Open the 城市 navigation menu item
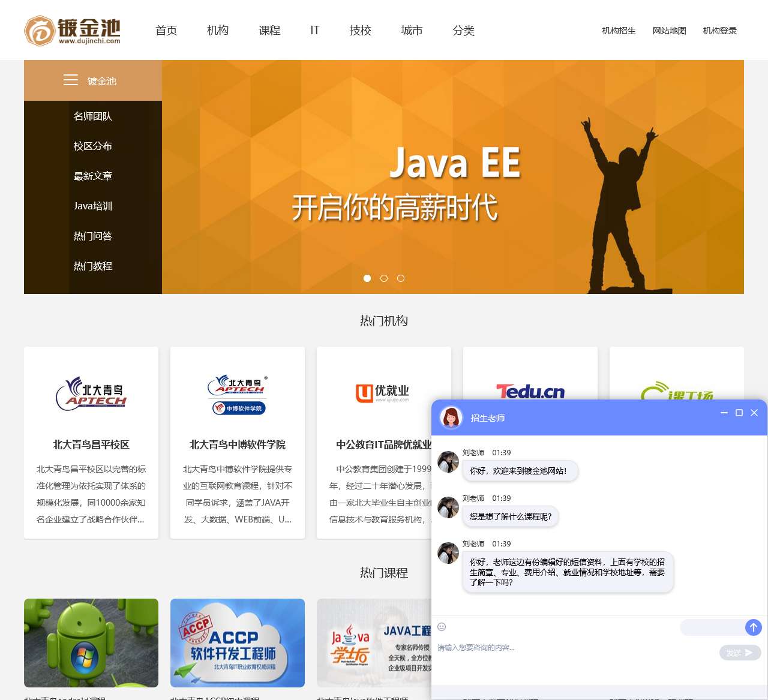This screenshot has width=768, height=700. click(x=412, y=31)
